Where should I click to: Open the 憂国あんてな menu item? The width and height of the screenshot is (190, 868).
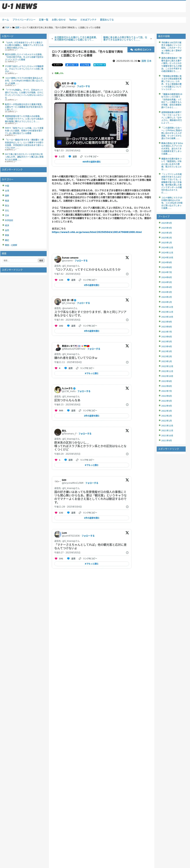coord(107,20)
